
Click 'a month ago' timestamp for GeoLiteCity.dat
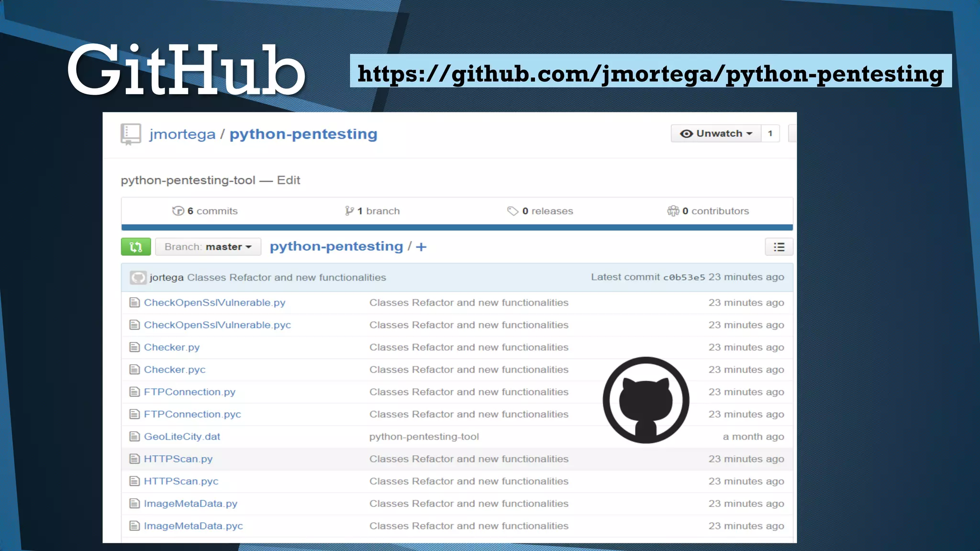tap(754, 437)
